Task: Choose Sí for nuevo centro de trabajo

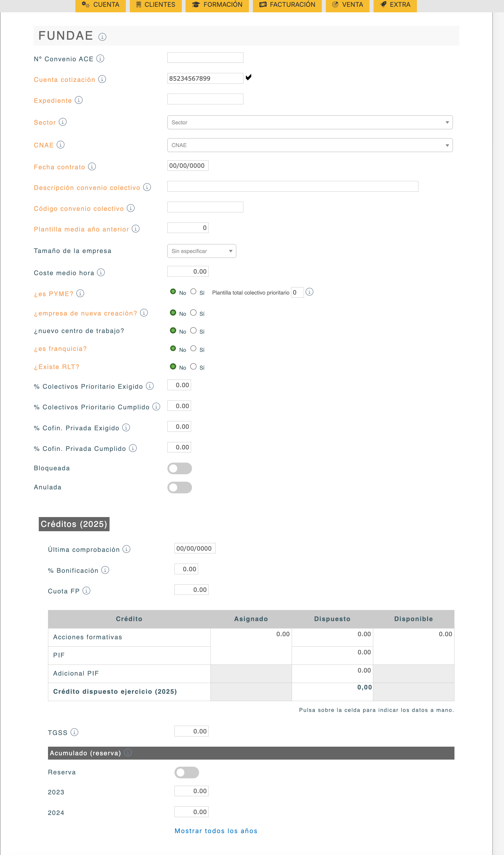Action: coord(193,330)
